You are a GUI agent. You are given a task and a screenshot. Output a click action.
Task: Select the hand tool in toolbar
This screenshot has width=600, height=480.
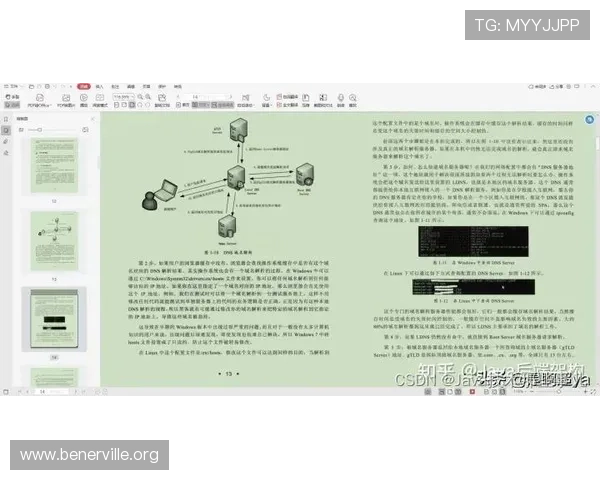click(x=12, y=97)
